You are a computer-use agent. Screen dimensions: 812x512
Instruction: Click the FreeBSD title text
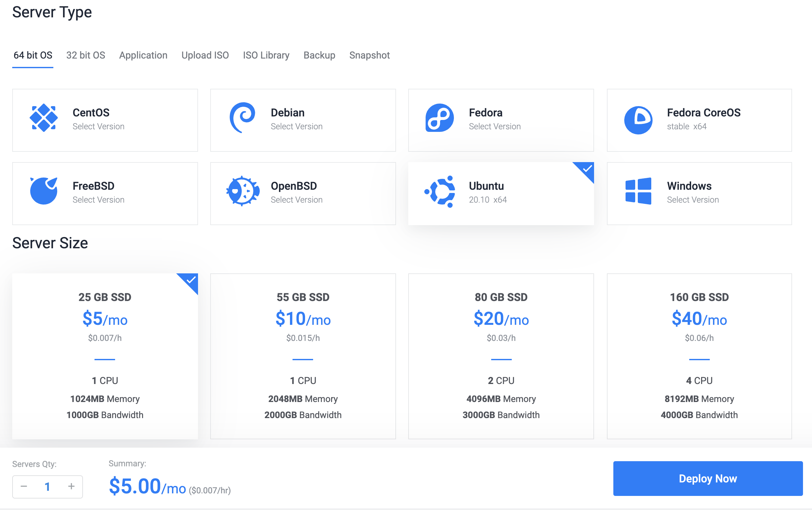(x=94, y=186)
